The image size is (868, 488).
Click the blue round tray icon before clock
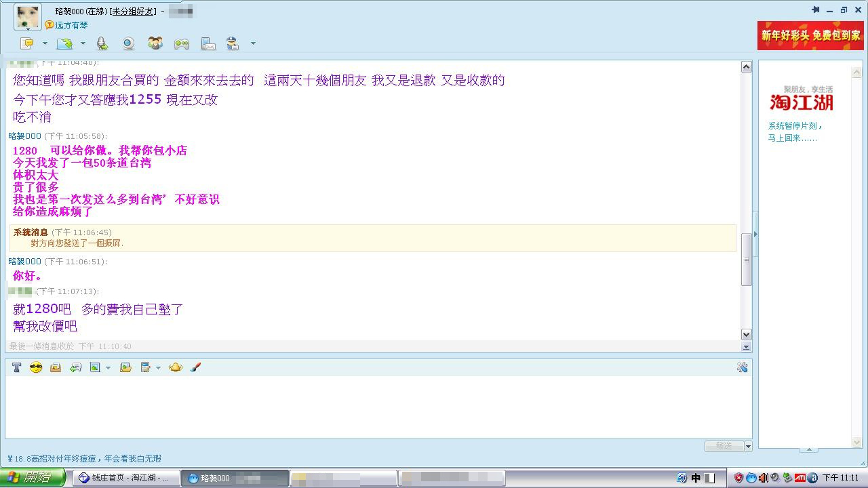tap(812, 478)
